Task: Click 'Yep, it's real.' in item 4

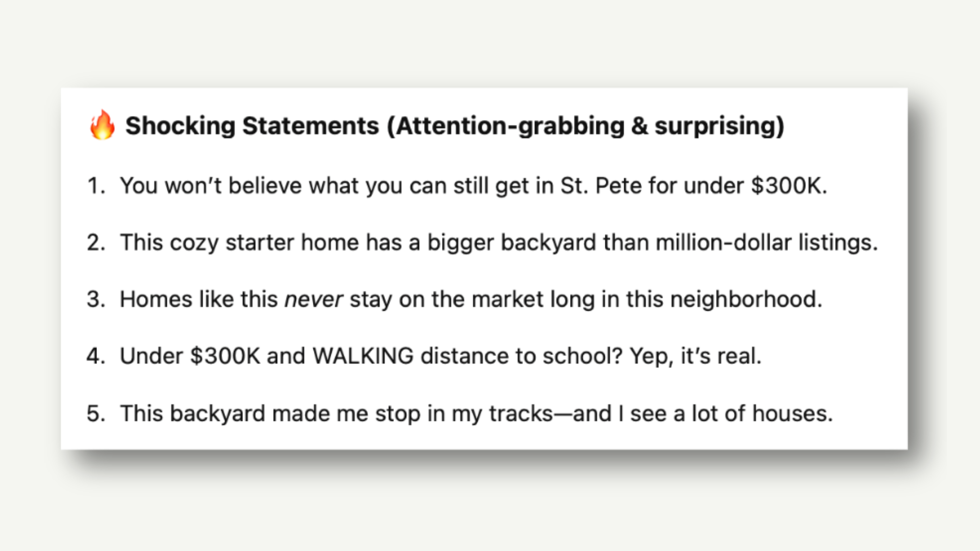Action: (x=695, y=356)
